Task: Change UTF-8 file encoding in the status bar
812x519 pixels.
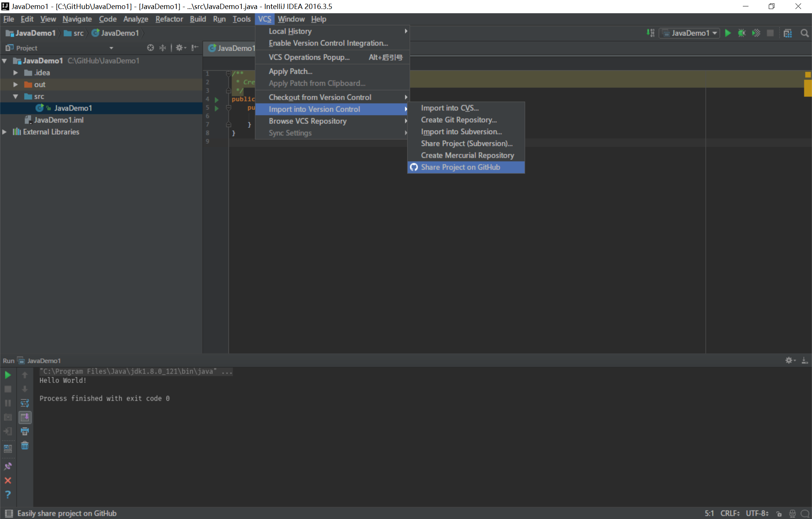Action: click(x=757, y=513)
